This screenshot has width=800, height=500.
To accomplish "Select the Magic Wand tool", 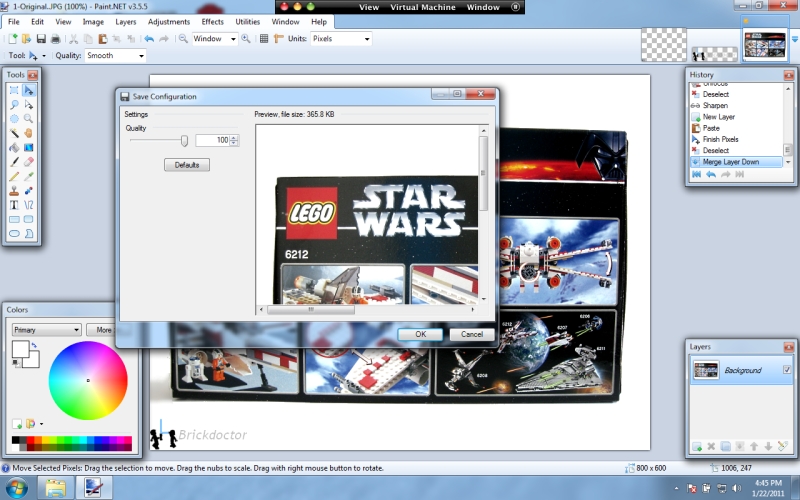I will click(14, 133).
